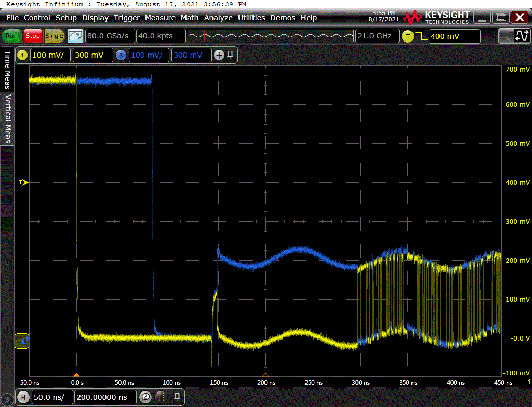Minimize the Infiniium window
The width and height of the screenshot is (532, 407).
coord(482,18)
